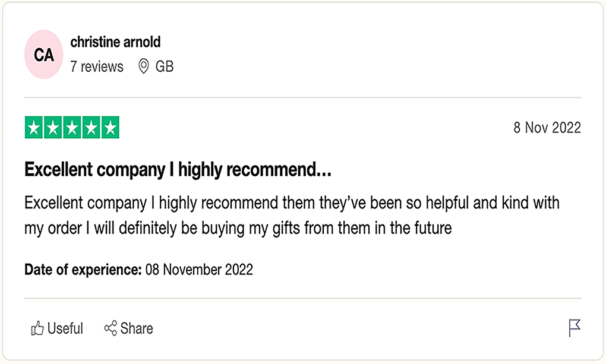
Task: Click the location pin icon beside GB
Action: pos(143,67)
